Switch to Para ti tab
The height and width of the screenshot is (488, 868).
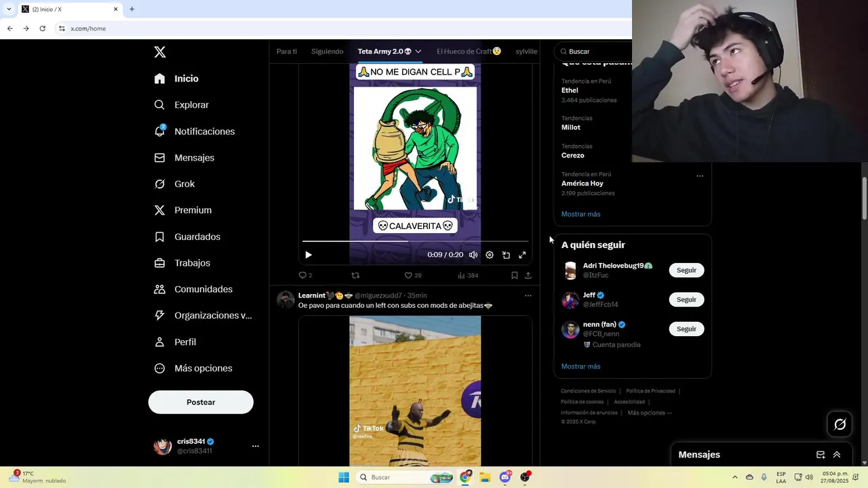pos(287,52)
